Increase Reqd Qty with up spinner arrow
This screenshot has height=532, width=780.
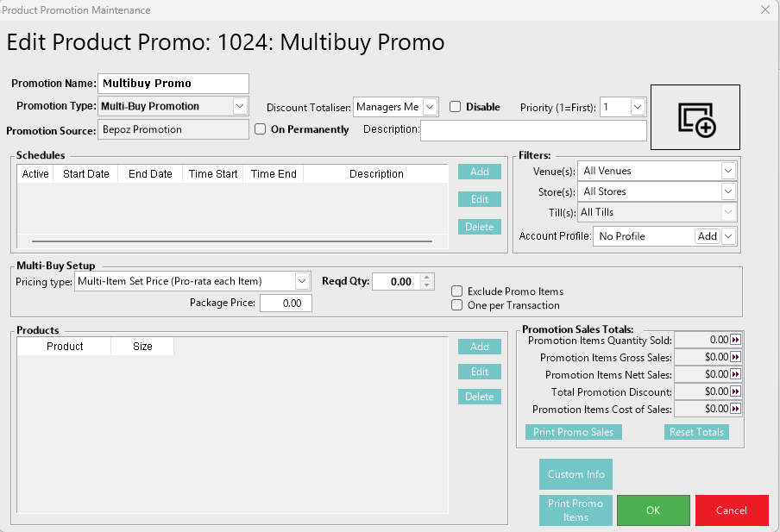tap(426, 278)
